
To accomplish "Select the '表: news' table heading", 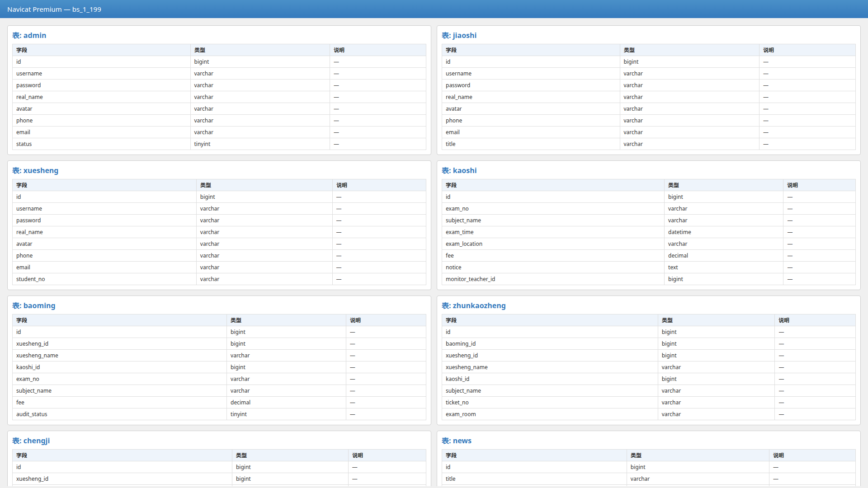I will coord(456,441).
